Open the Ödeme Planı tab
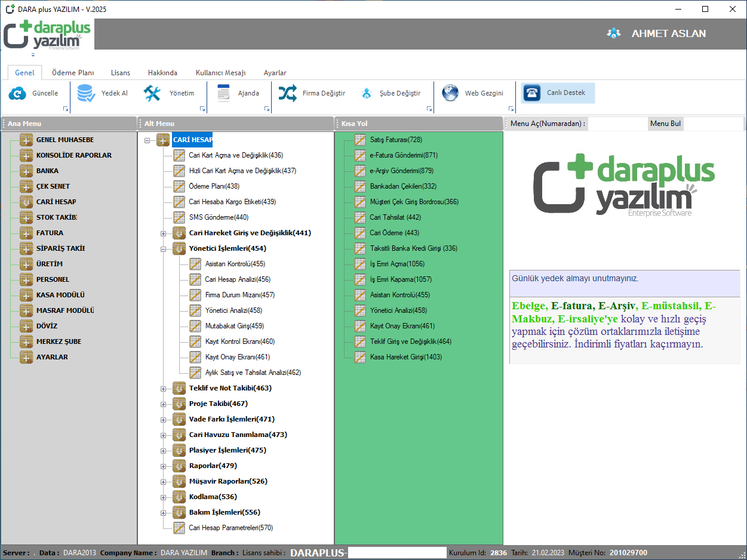 point(73,73)
